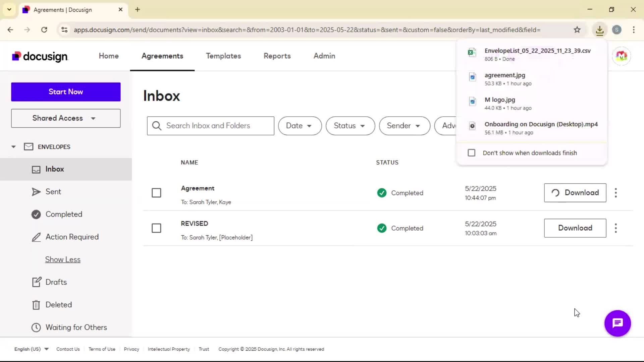
Task: Collapse the Envelopes section
Action: 13,147
